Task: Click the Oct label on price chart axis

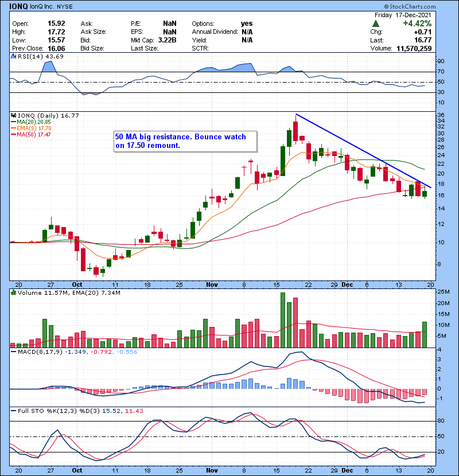Action: click(77, 284)
